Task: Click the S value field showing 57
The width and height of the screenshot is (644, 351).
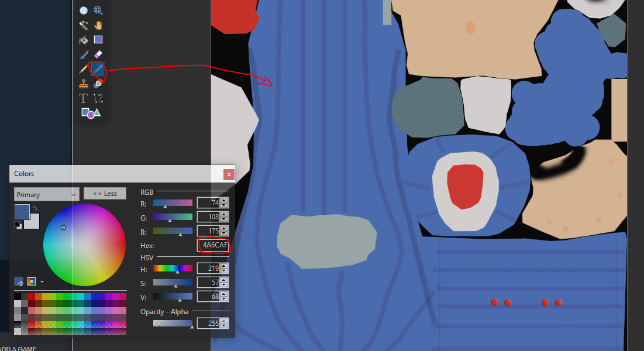Action: pyautogui.click(x=209, y=282)
